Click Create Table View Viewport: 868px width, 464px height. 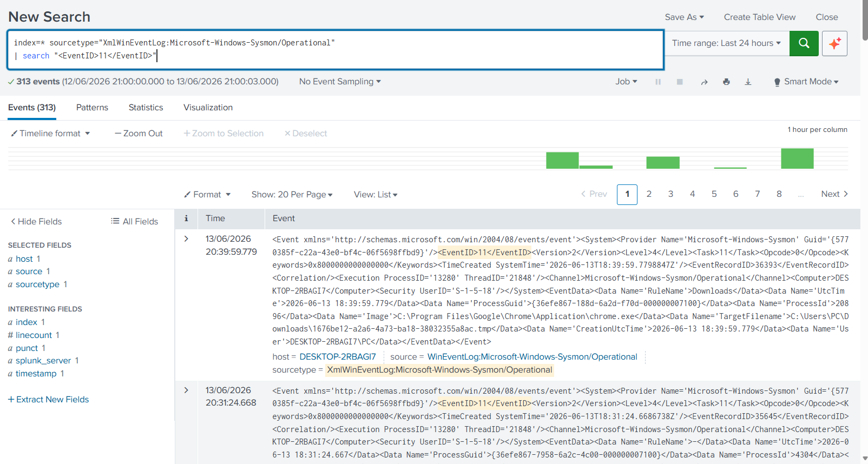[760, 17]
